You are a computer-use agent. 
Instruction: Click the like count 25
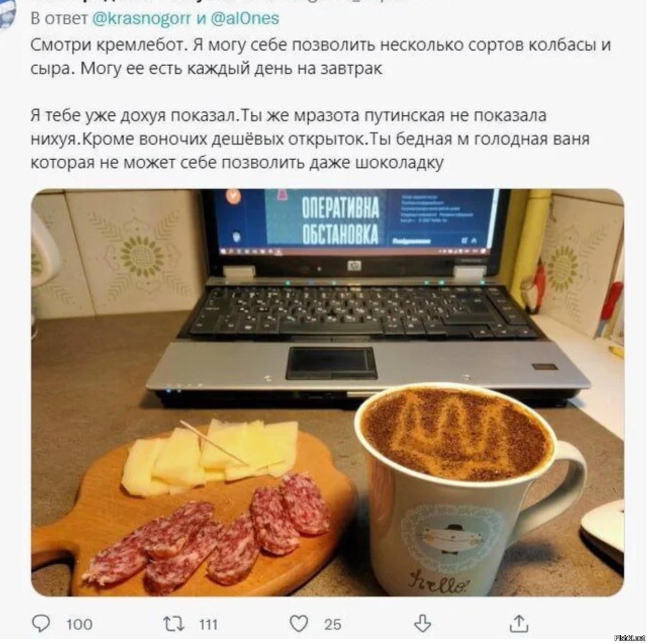coord(333,625)
